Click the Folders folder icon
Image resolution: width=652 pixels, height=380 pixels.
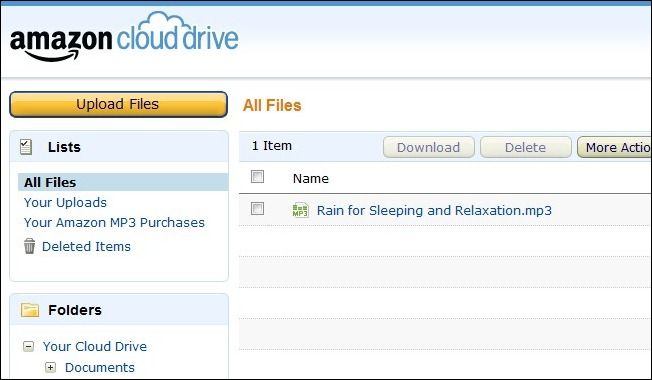pos(30,310)
